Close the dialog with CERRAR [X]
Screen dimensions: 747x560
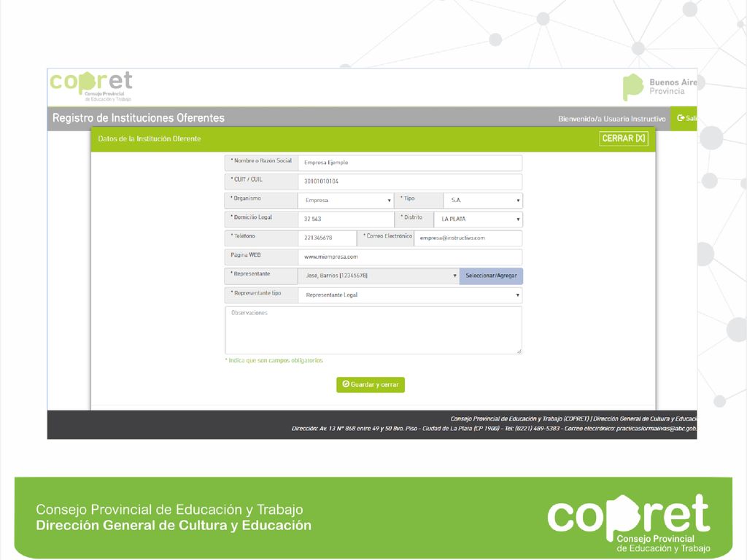pos(623,139)
